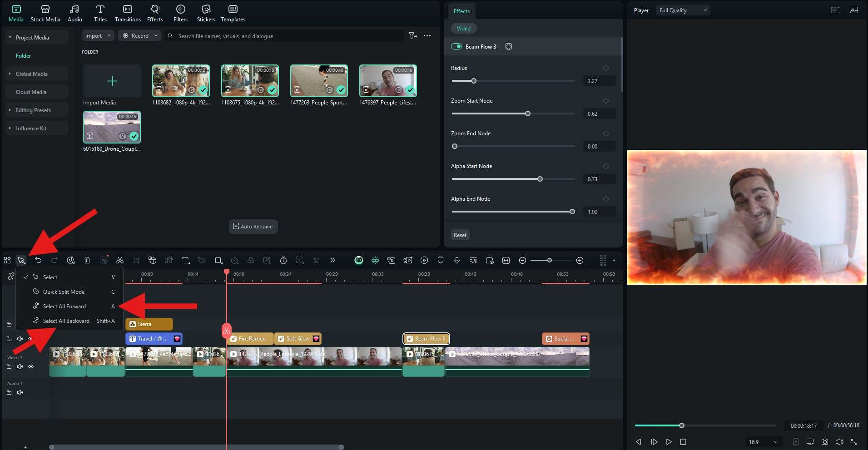Click the Reset button in Effects panel
This screenshot has width=868, height=450.
coord(460,235)
